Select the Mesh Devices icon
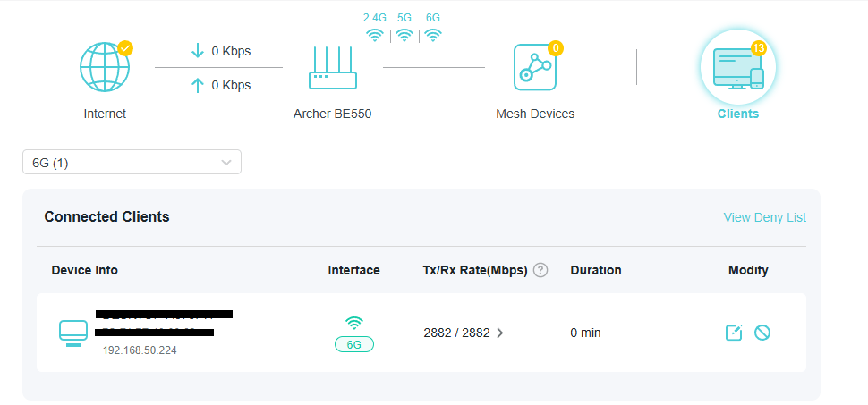 pos(535,68)
